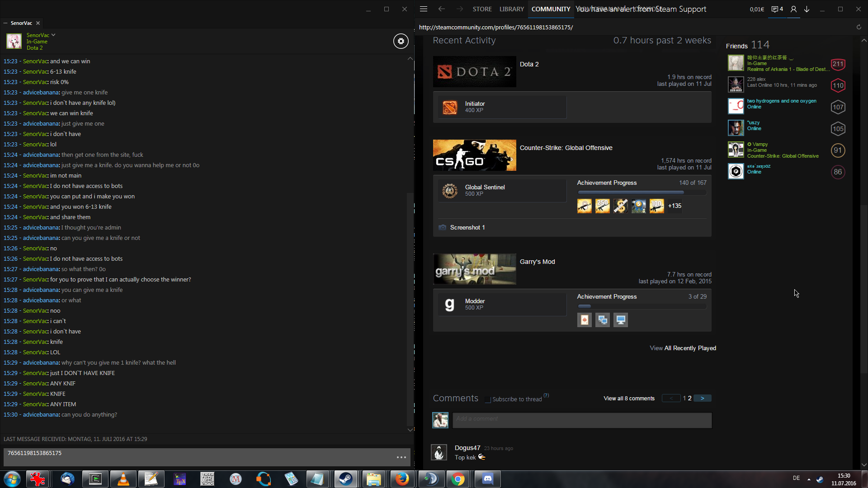Click the page refresh icon

[859, 27]
